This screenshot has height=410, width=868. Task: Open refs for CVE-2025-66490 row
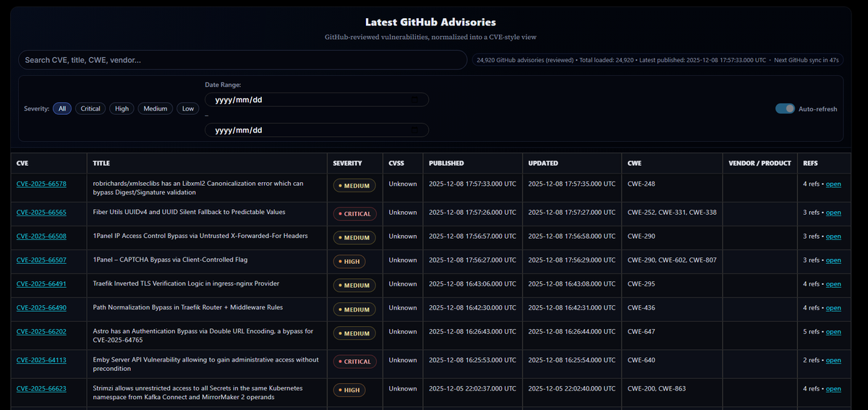pos(833,308)
